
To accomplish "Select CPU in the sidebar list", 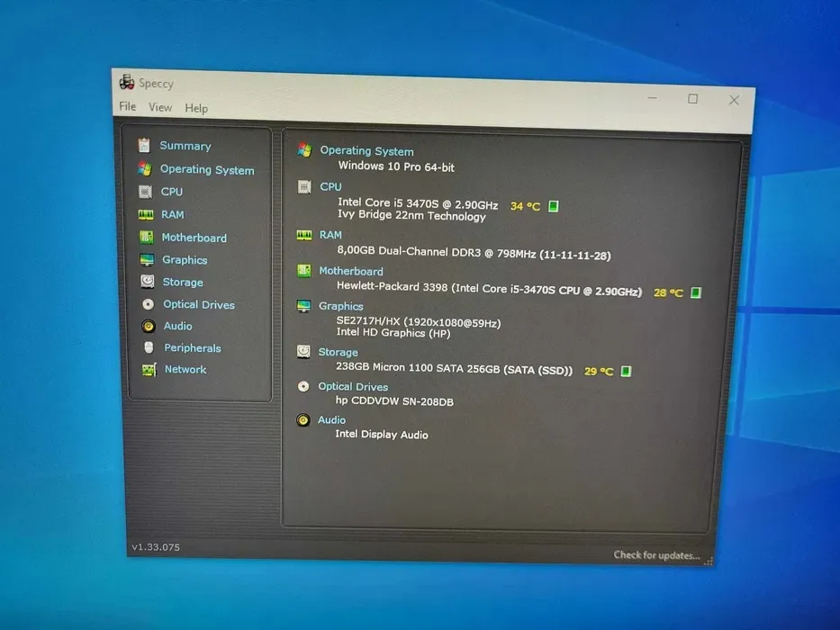I will point(172,192).
